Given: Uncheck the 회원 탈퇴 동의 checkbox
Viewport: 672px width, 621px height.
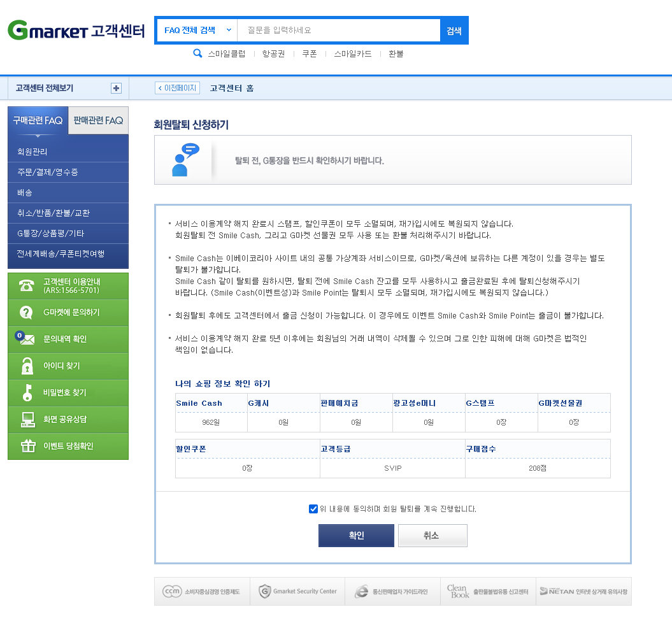Looking at the screenshot, I should (x=313, y=509).
